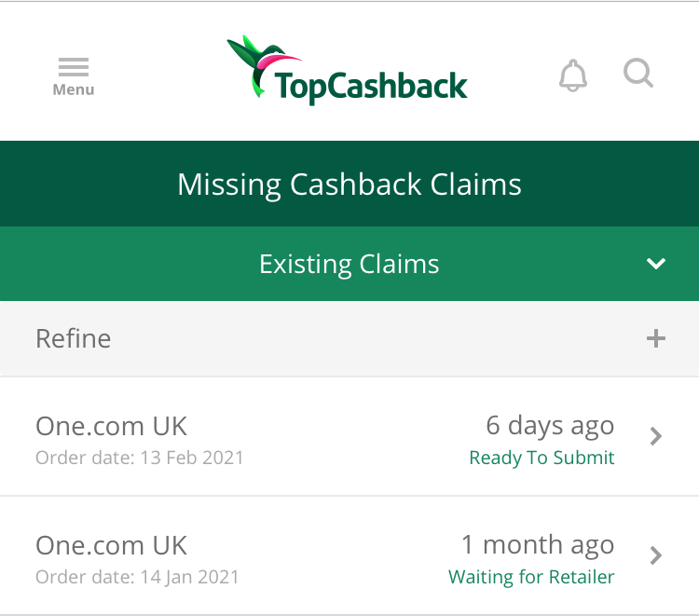Viewport: 699px width, 616px height.
Task: Open the 14 Jan 2021 claim arrow
Action: pos(656,555)
